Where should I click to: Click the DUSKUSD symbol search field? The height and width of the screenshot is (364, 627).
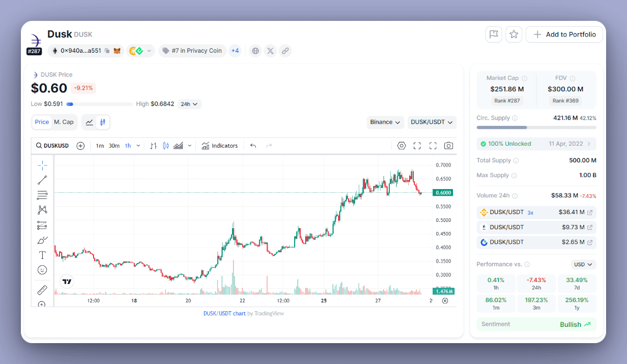click(x=52, y=146)
